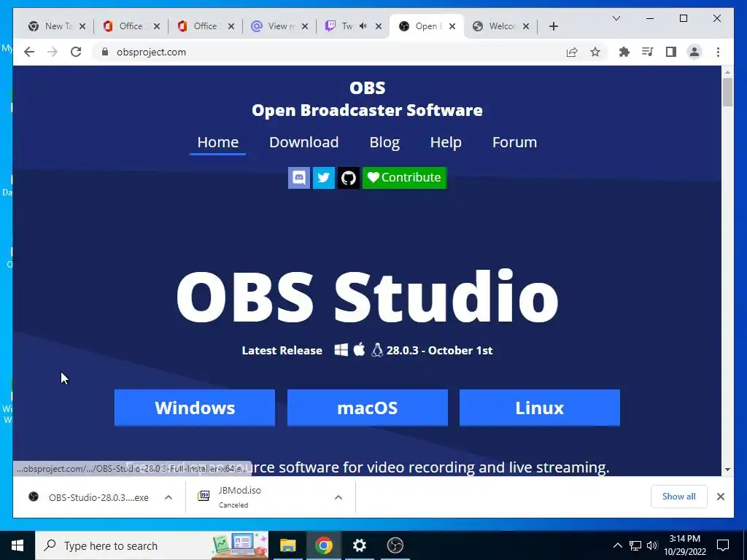Open the Home nav link
This screenshot has width=747, height=560.
click(217, 142)
